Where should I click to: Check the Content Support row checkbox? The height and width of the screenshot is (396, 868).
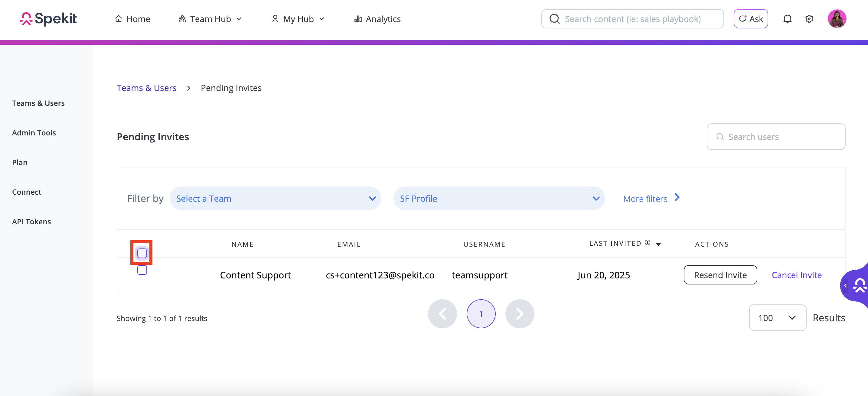[x=142, y=270]
